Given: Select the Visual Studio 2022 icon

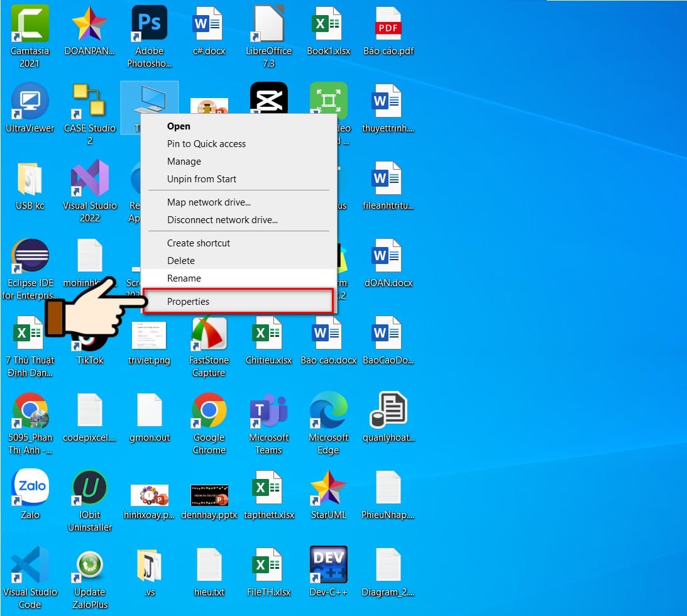Looking at the screenshot, I should point(90,179).
